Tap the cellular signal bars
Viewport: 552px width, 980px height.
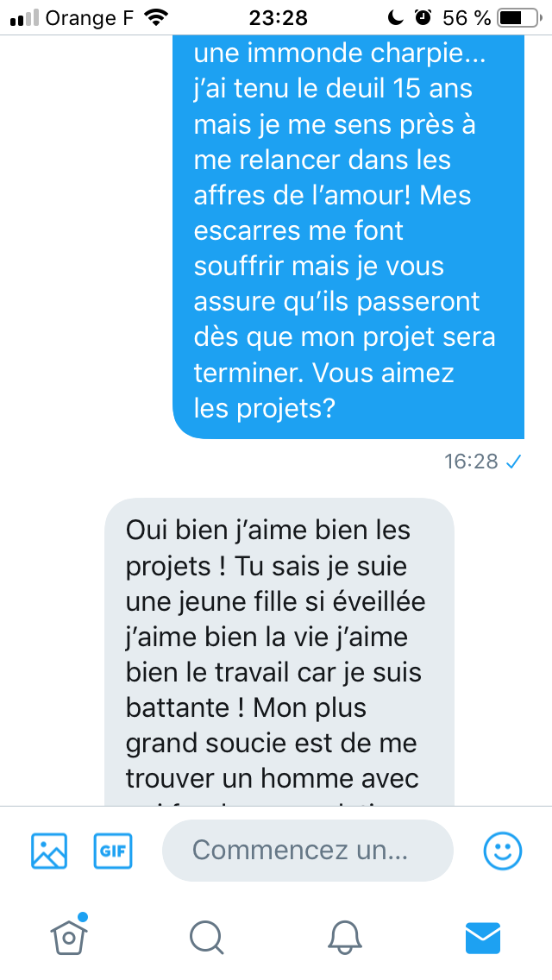[24, 18]
